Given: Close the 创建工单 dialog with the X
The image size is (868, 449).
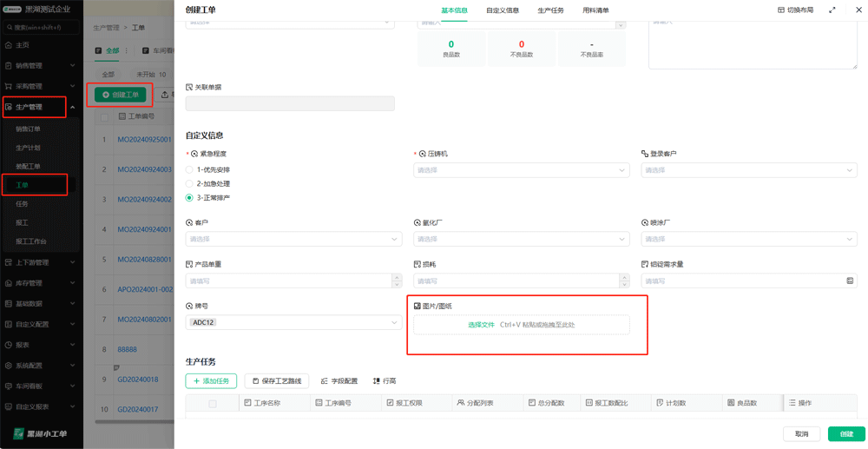Looking at the screenshot, I should (x=858, y=10).
